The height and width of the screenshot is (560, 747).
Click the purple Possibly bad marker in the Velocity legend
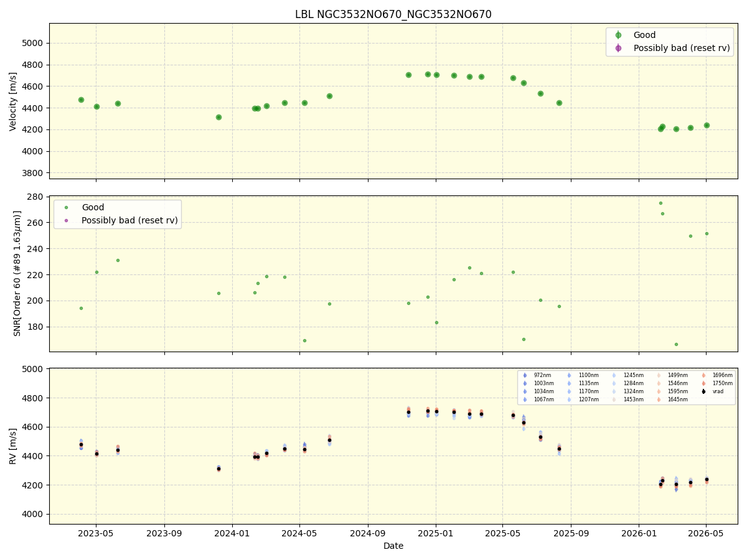point(618,48)
